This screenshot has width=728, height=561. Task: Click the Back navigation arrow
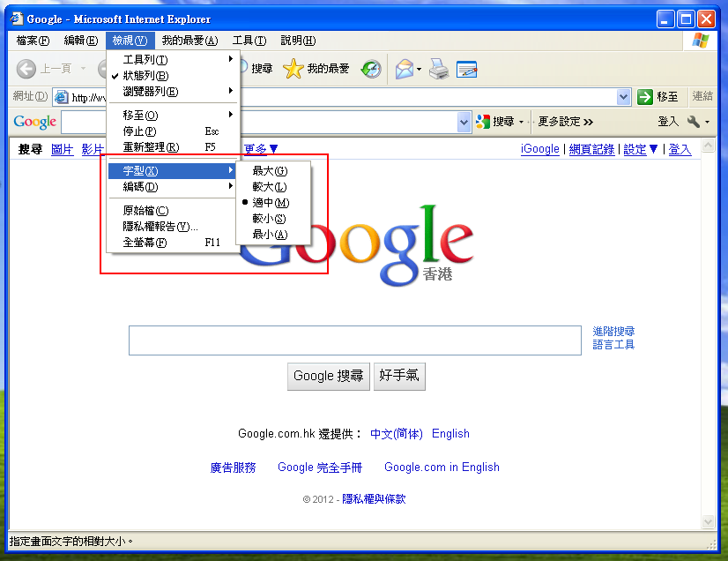(x=26, y=70)
